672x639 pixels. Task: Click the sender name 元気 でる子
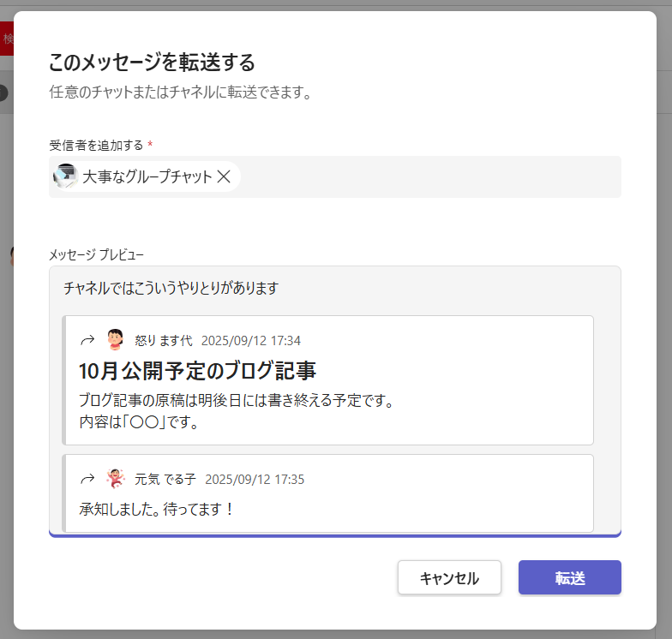165,479
